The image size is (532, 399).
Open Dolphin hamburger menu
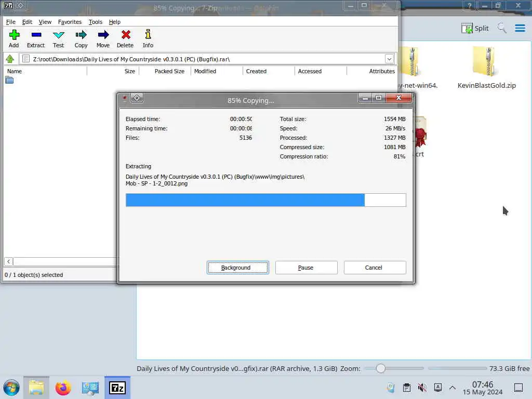[x=520, y=28]
